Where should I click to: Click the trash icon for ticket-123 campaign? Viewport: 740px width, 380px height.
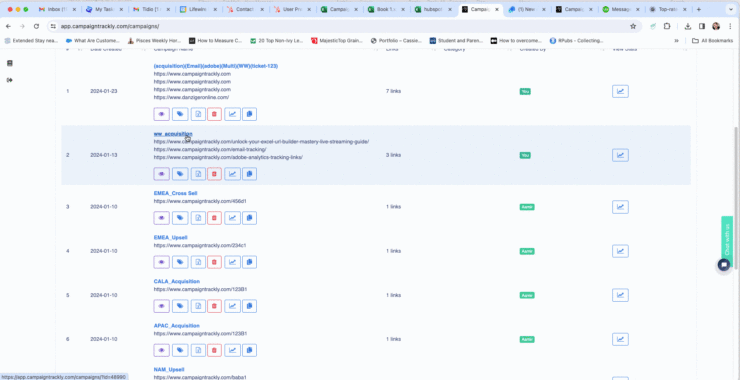tap(214, 114)
